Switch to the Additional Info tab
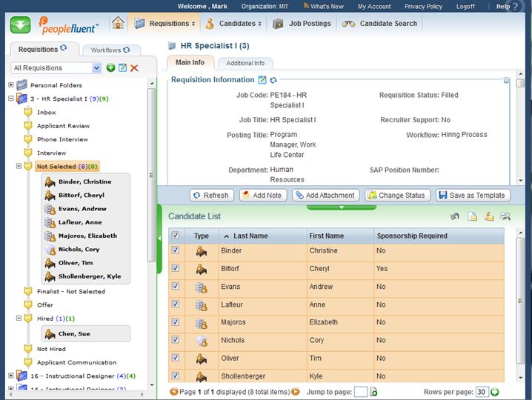Viewport: 532px width, 400px height. [245, 64]
